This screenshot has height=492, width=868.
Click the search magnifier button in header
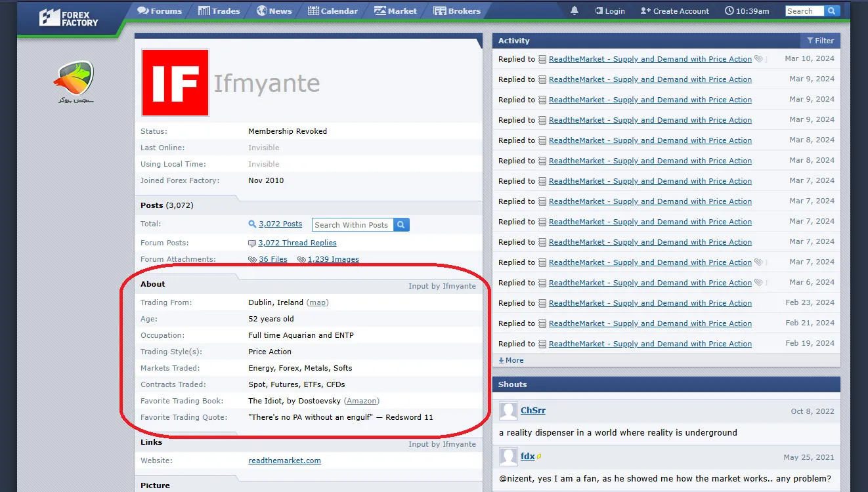point(832,11)
